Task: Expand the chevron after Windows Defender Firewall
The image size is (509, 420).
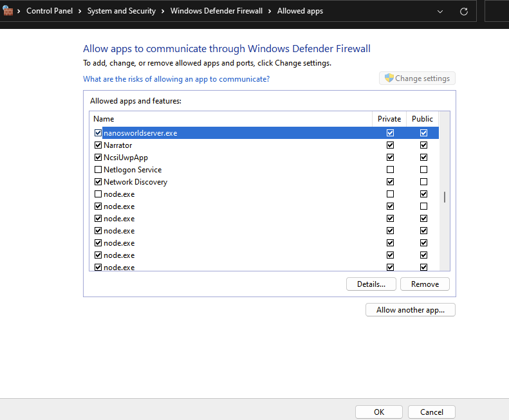Action: (x=270, y=11)
